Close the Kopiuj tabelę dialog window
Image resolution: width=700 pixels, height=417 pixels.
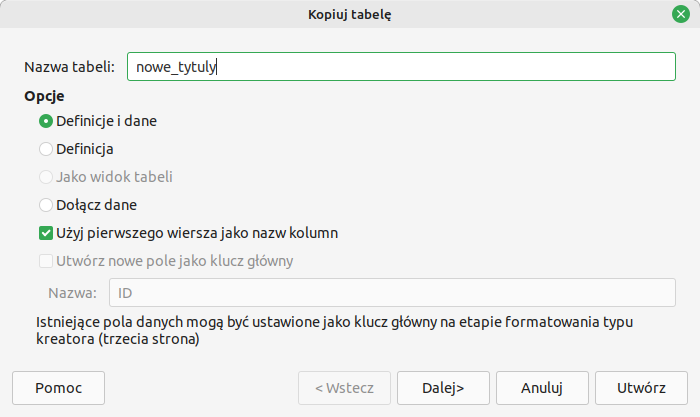pyautogui.click(x=679, y=14)
